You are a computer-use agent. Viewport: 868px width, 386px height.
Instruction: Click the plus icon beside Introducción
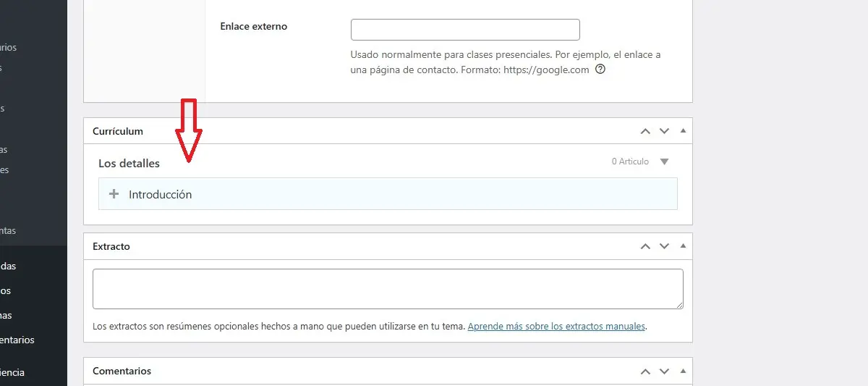click(x=114, y=194)
